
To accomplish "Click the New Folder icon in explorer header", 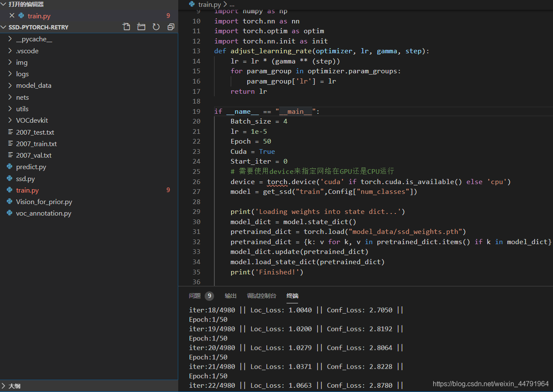I will [141, 27].
